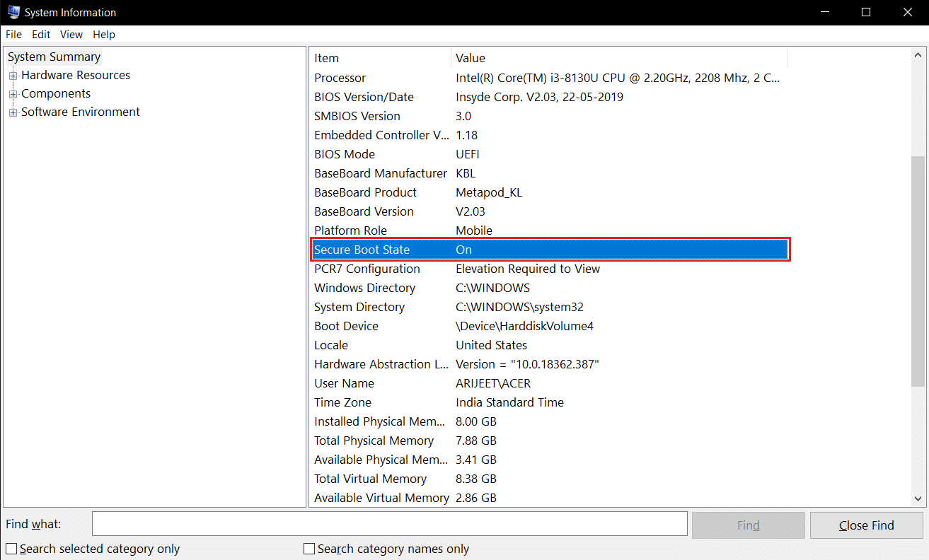Image resolution: width=929 pixels, height=560 pixels.
Task: Click the scrollbar down arrow
Action: pyautogui.click(x=918, y=498)
